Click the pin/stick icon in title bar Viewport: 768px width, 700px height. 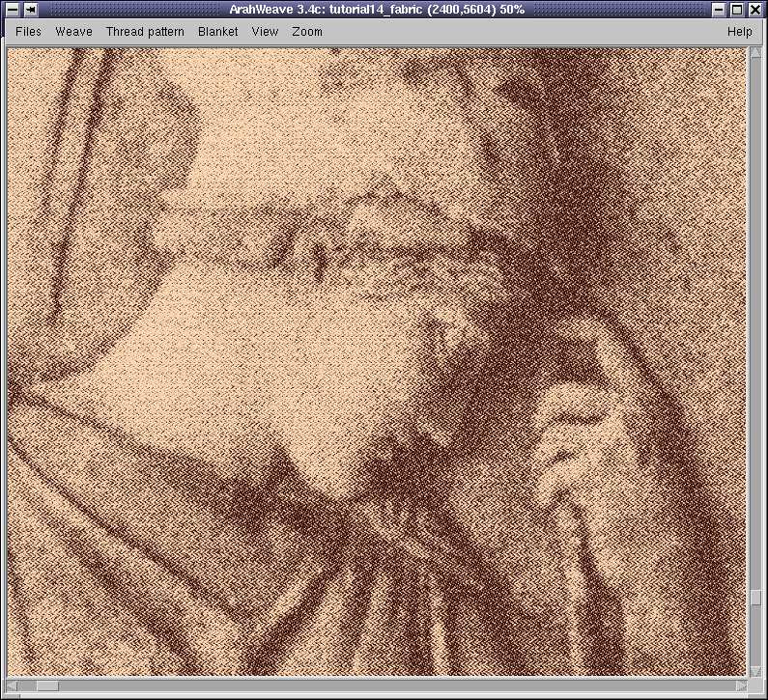(31, 10)
